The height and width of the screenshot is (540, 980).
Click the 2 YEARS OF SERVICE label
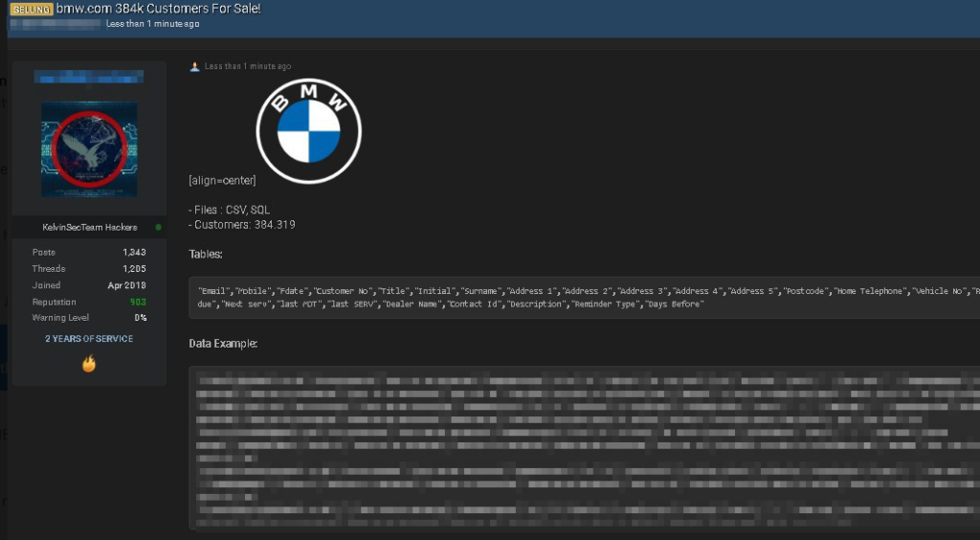point(89,339)
